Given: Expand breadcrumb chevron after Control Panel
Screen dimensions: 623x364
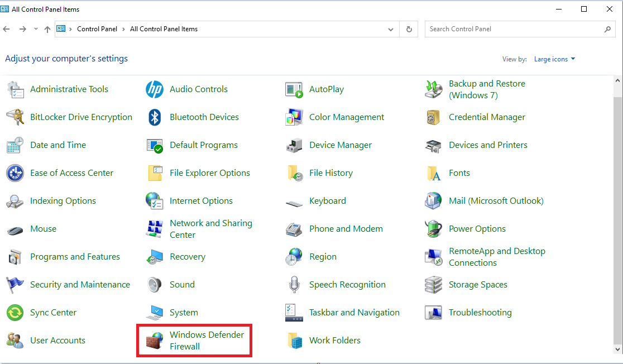Looking at the screenshot, I should pos(123,29).
